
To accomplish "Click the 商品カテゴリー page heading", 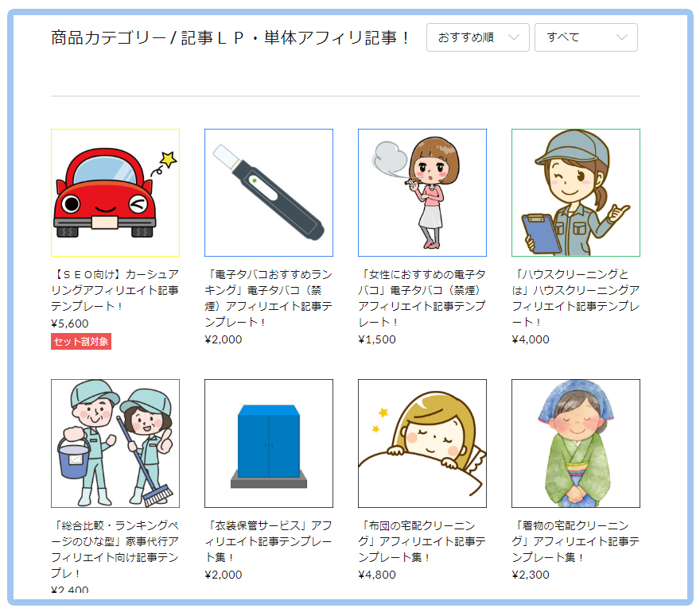I will click(230, 37).
